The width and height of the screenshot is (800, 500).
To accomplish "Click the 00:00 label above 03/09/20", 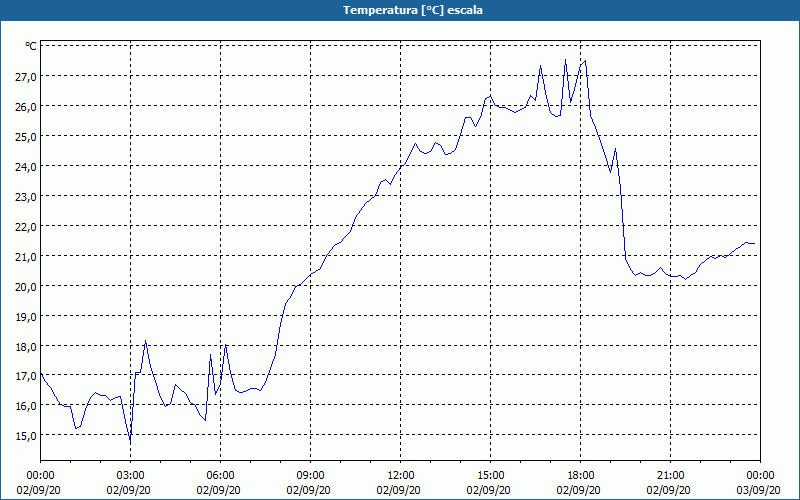I will pos(760,476).
